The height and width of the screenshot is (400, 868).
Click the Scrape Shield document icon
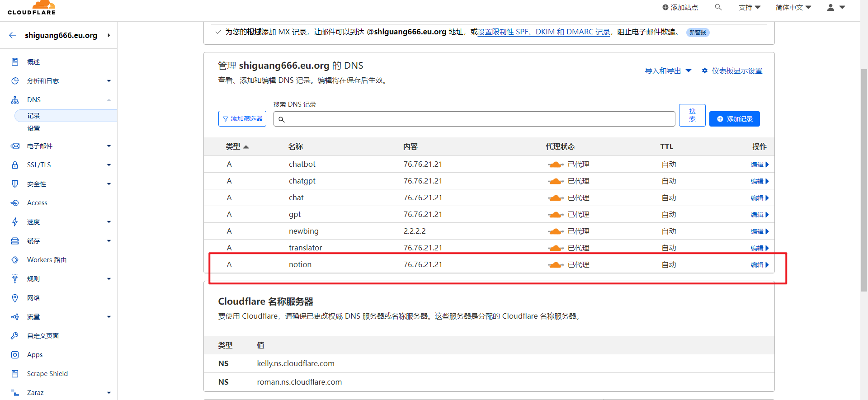(15, 374)
